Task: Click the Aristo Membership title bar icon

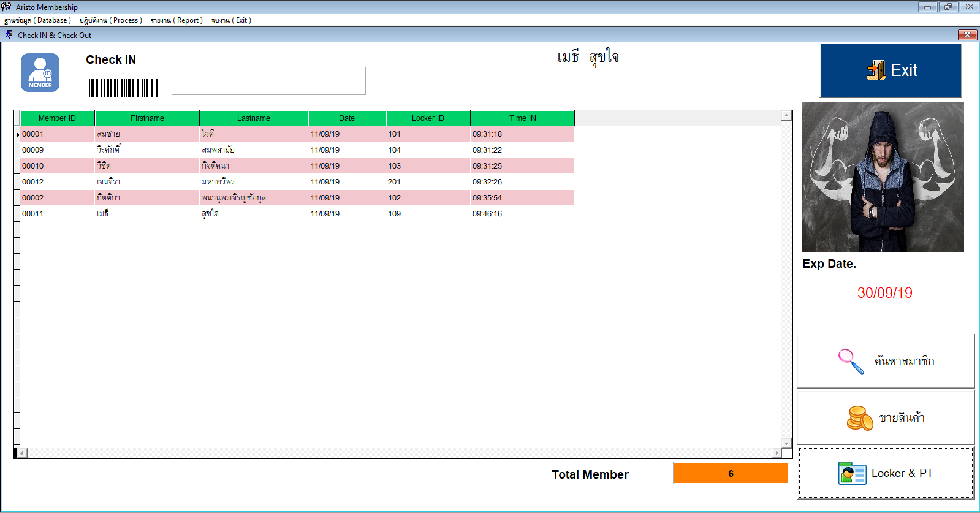Action: tap(7, 7)
